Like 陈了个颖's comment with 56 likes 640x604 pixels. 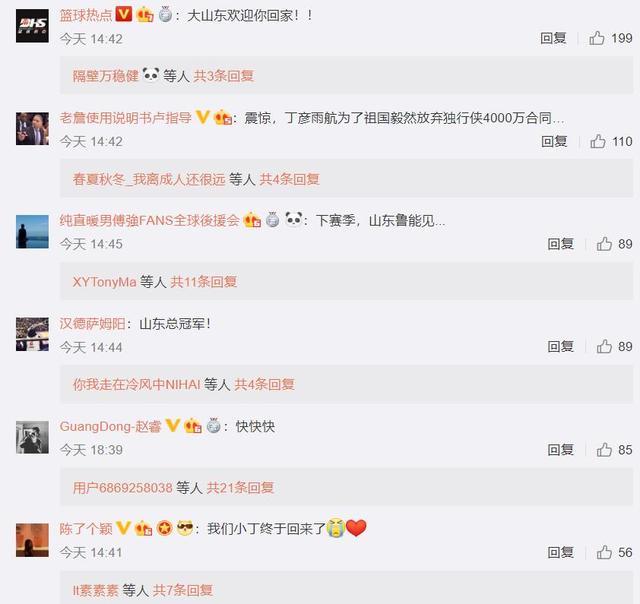tap(604, 552)
